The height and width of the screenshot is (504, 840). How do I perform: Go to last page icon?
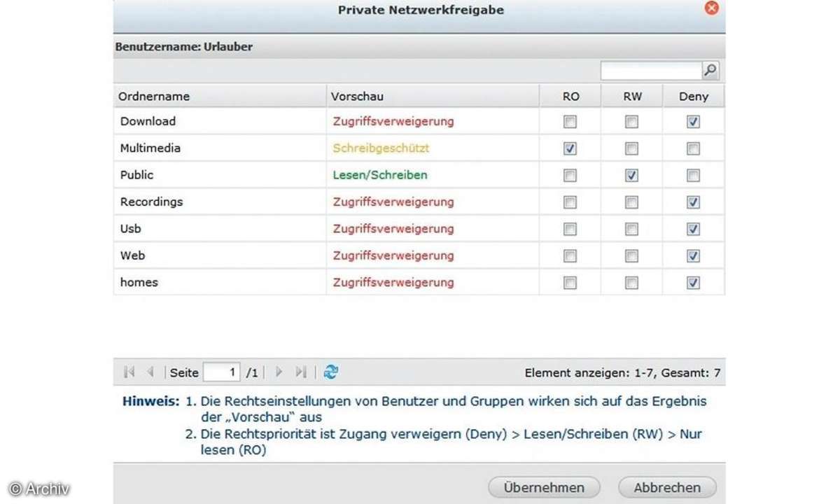click(301, 372)
